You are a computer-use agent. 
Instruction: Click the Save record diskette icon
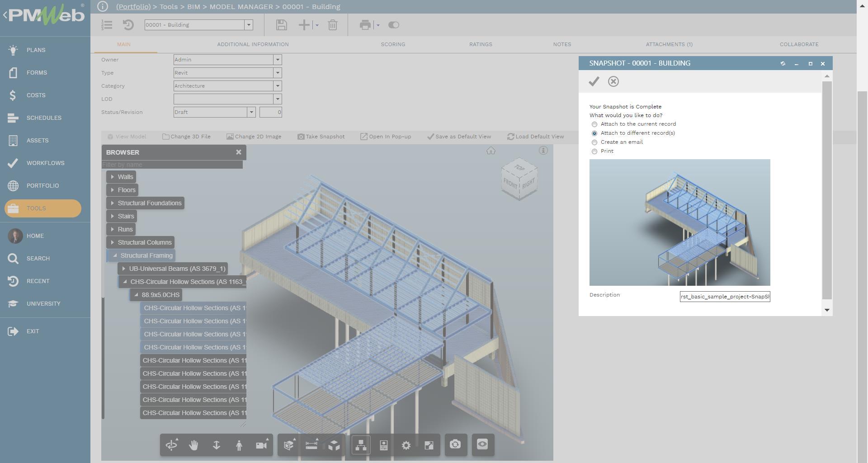(x=281, y=25)
